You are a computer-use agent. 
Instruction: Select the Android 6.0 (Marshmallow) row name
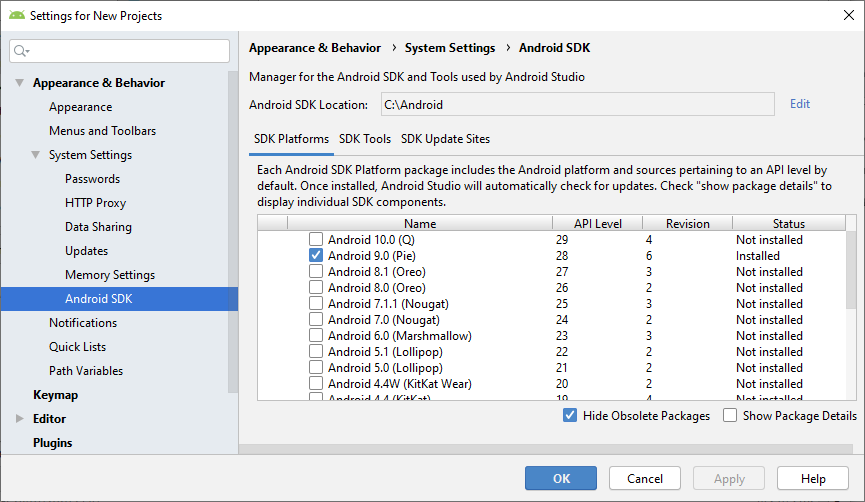(x=399, y=336)
